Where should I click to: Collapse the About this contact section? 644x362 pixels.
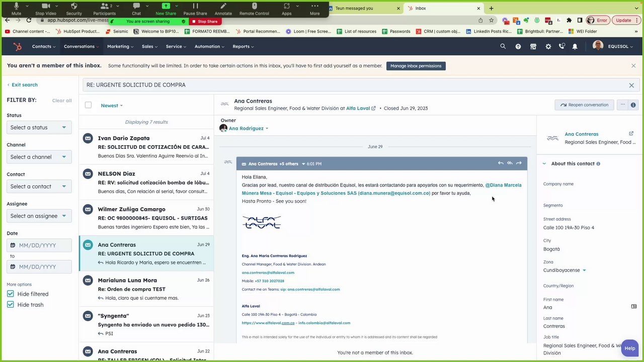click(x=544, y=163)
